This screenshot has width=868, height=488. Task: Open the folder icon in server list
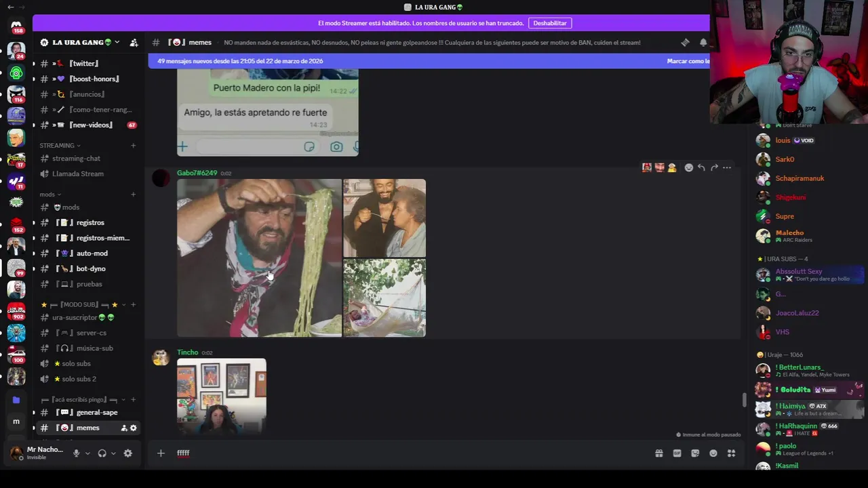click(16, 400)
